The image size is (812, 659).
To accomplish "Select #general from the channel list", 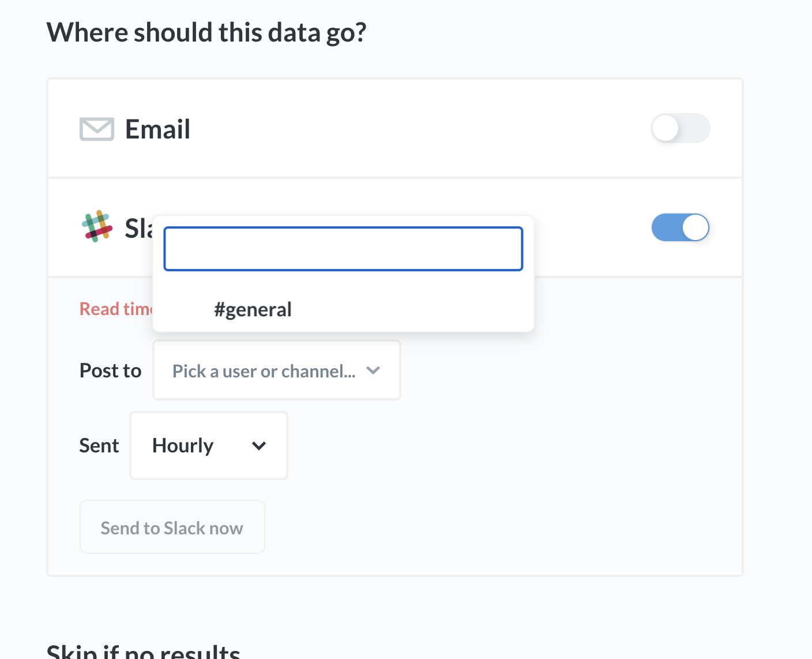I will [x=254, y=309].
